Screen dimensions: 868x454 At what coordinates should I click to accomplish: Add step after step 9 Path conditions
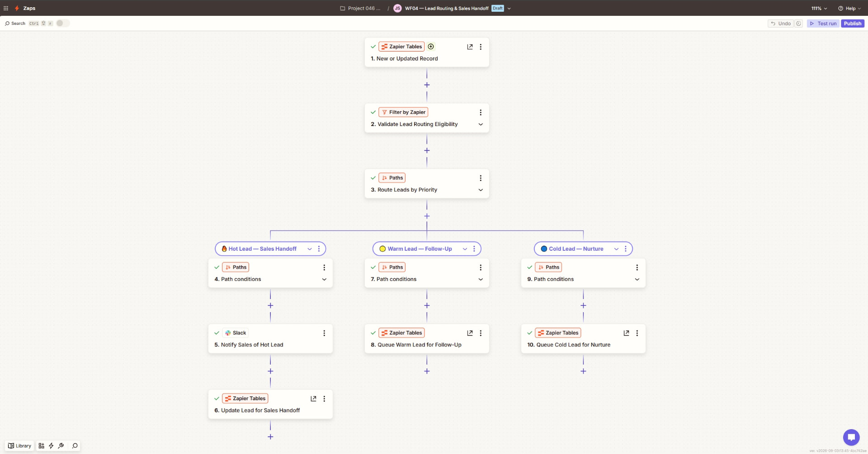coord(583,305)
